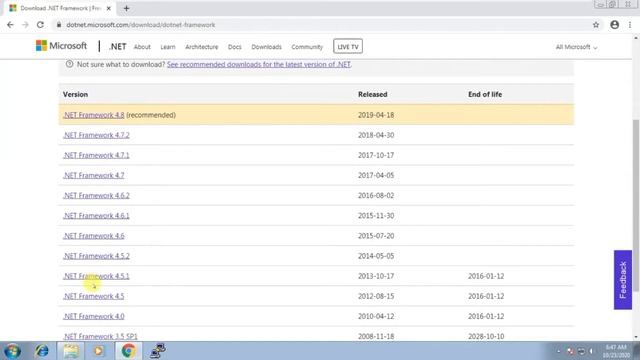The image size is (640, 360).
Task: Open .NET Framework 4.6.1 link
Action: (96, 216)
